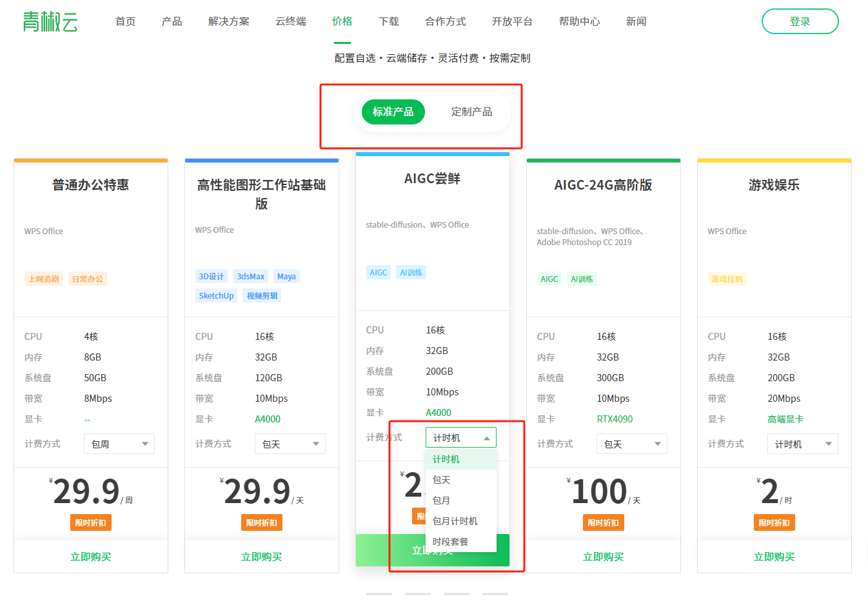
Task: Switch to the 标准产品 tab
Action: click(393, 112)
